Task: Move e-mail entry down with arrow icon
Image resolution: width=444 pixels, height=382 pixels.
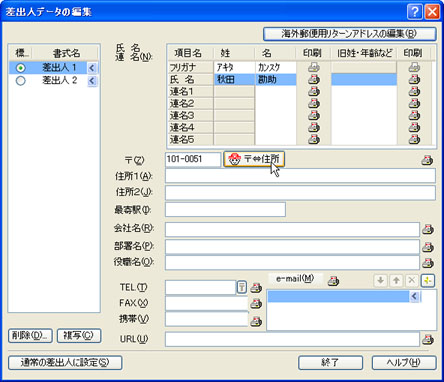Action: point(380,281)
